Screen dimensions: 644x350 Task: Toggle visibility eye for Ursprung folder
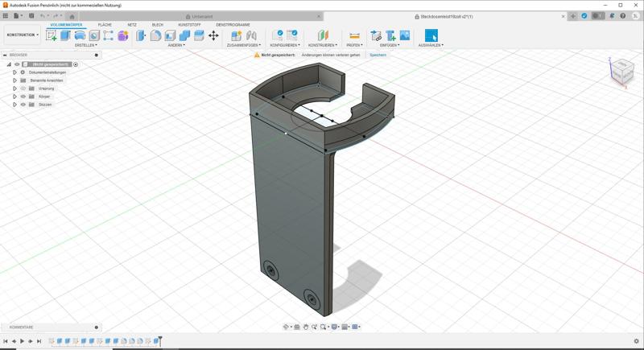pos(23,89)
